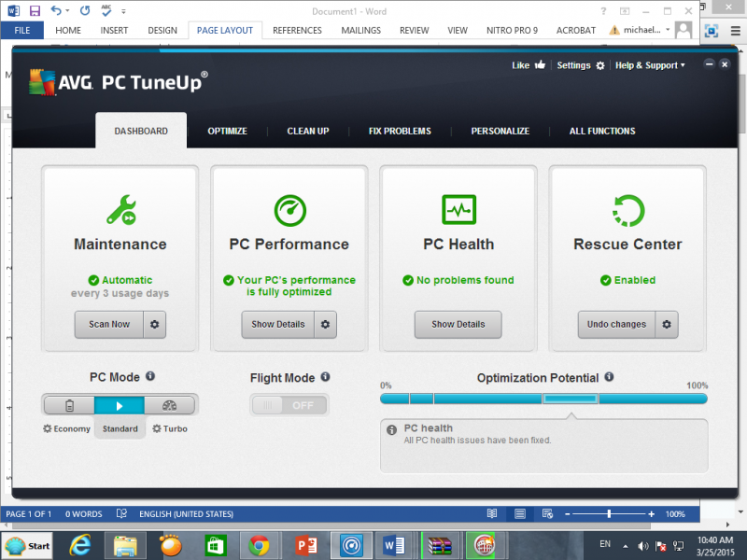Screen dimensions: 747x560
Task: Click the volume icon in system tray
Action: [642, 546]
